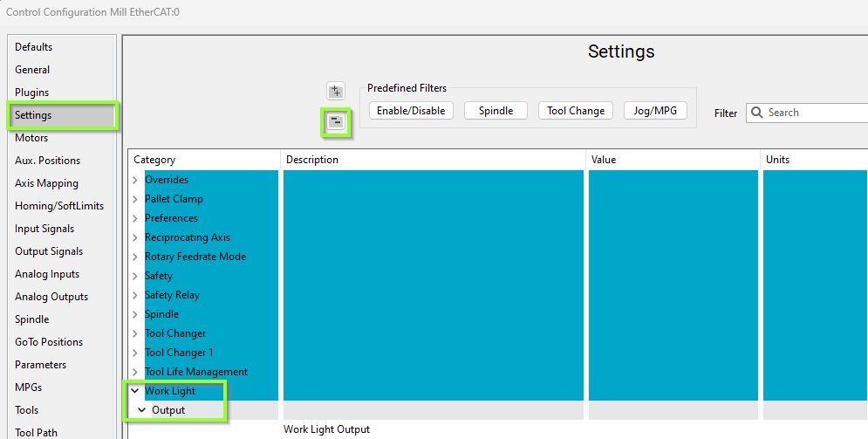Screen dimensions: 868x439
Task: Open the Output Signals page
Action: pyautogui.click(x=49, y=251)
